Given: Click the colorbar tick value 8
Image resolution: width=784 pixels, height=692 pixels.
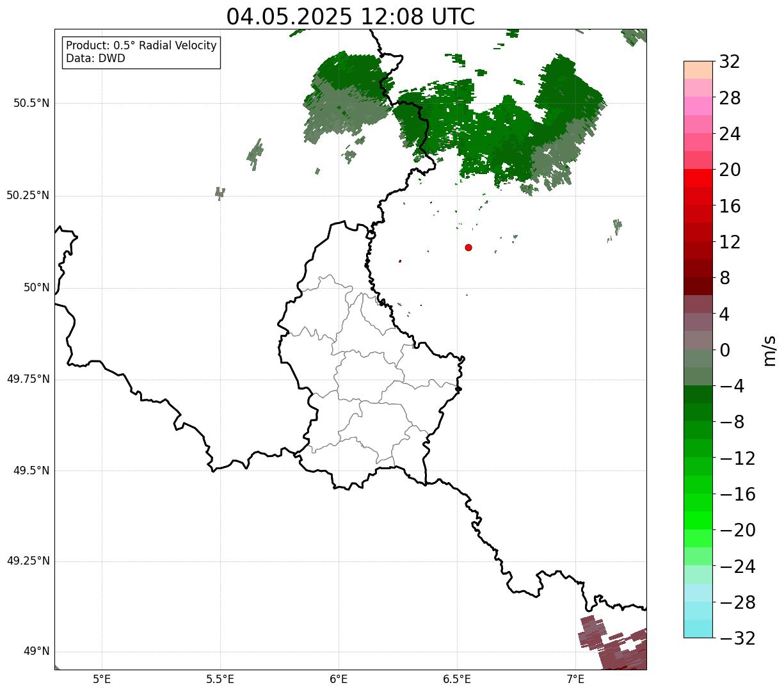Looking at the screenshot, I should point(725,278).
